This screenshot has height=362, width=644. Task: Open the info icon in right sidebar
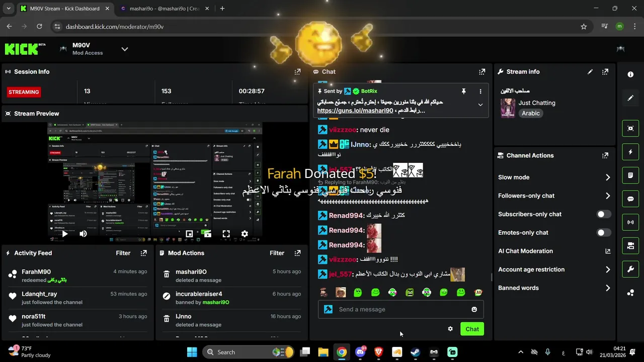(x=630, y=74)
